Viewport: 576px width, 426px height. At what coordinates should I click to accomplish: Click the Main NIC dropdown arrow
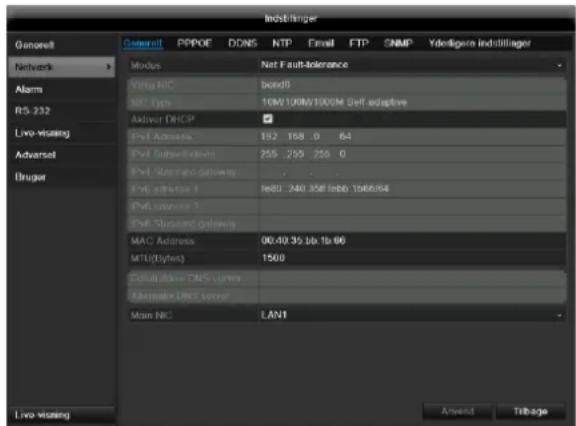559,315
